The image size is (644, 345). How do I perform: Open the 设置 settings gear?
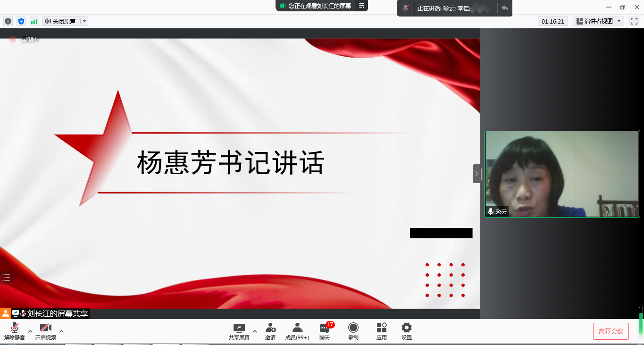click(406, 331)
